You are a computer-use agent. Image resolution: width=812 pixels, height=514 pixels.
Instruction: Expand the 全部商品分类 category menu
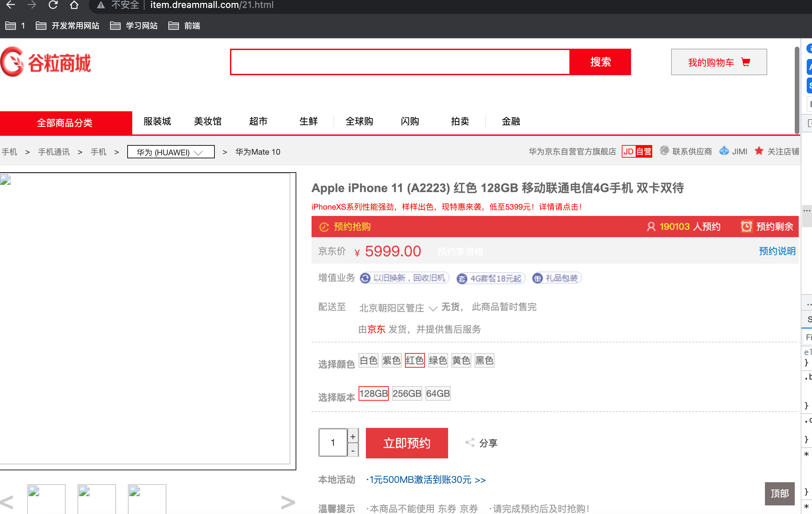pyautogui.click(x=66, y=123)
